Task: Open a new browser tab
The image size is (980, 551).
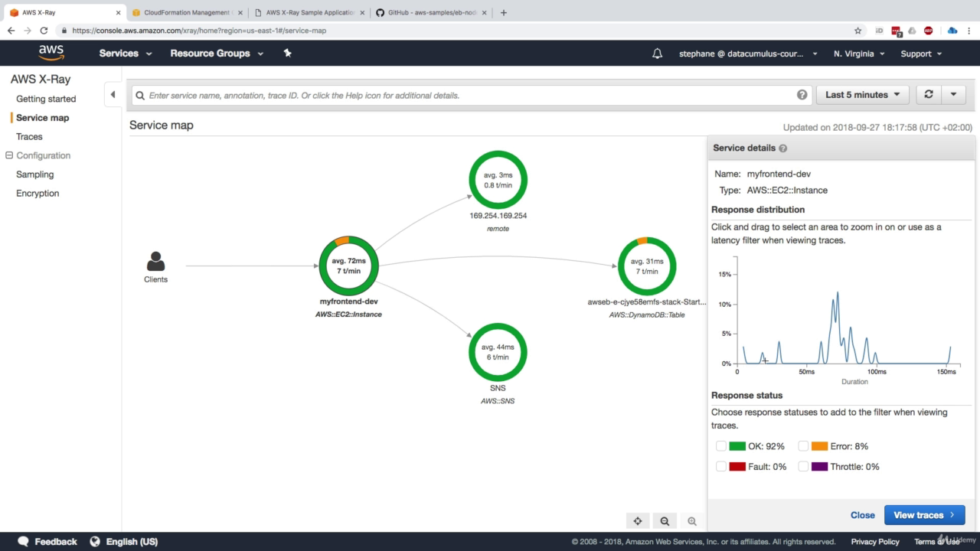Action: click(x=503, y=12)
